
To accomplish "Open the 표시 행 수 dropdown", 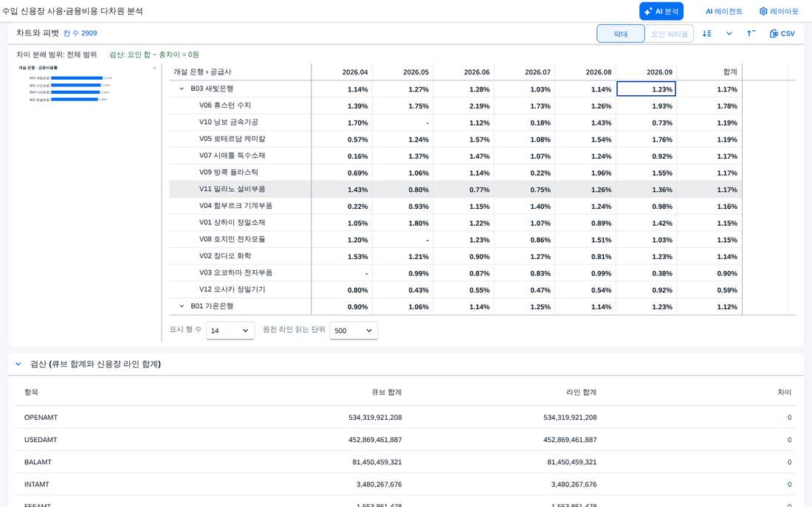I will [x=230, y=331].
